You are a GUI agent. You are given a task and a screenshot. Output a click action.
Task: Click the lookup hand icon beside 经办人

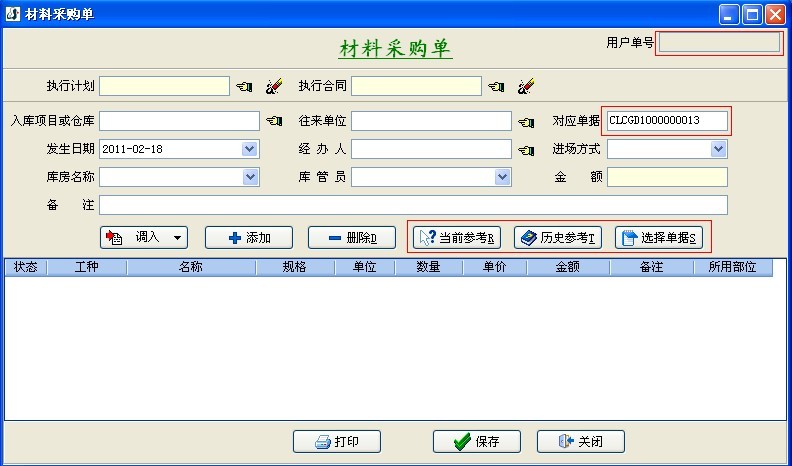pos(527,150)
